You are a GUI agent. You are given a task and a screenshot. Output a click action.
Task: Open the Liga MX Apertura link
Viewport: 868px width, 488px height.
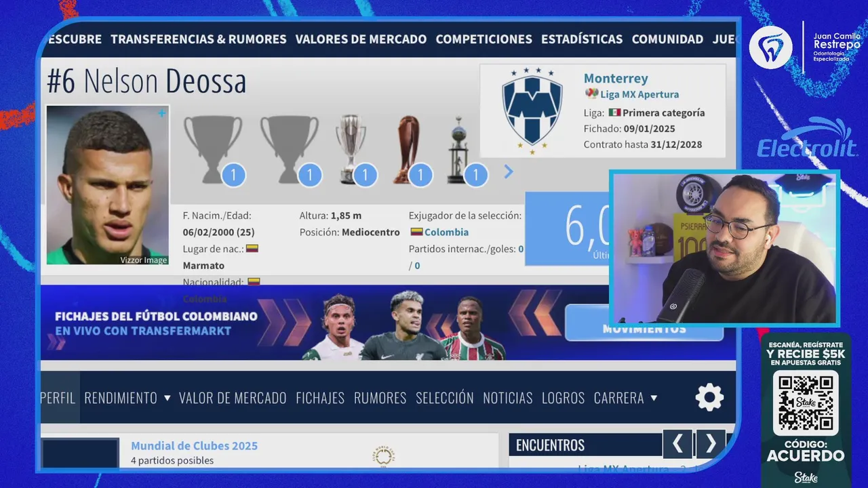click(639, 95)
